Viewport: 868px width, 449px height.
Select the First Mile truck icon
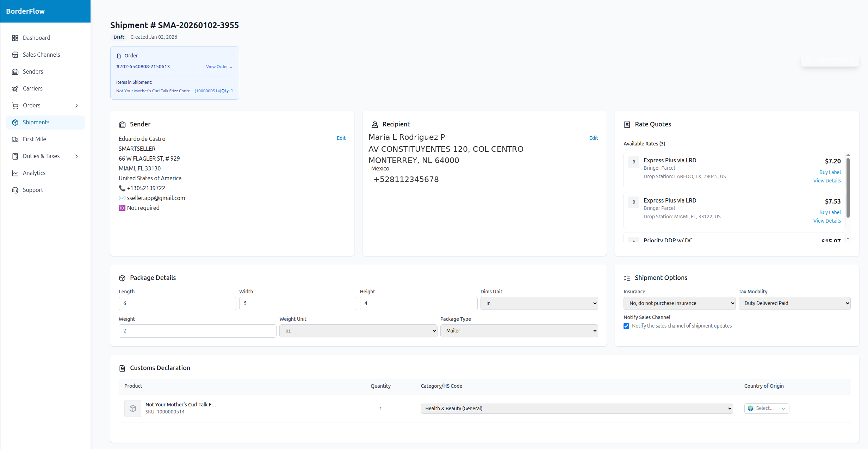click(15, 139)
